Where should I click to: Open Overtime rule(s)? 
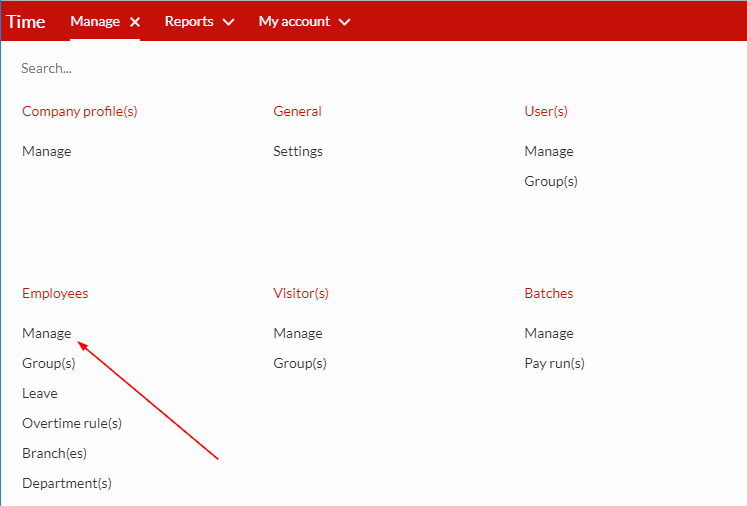coord(72,424)
